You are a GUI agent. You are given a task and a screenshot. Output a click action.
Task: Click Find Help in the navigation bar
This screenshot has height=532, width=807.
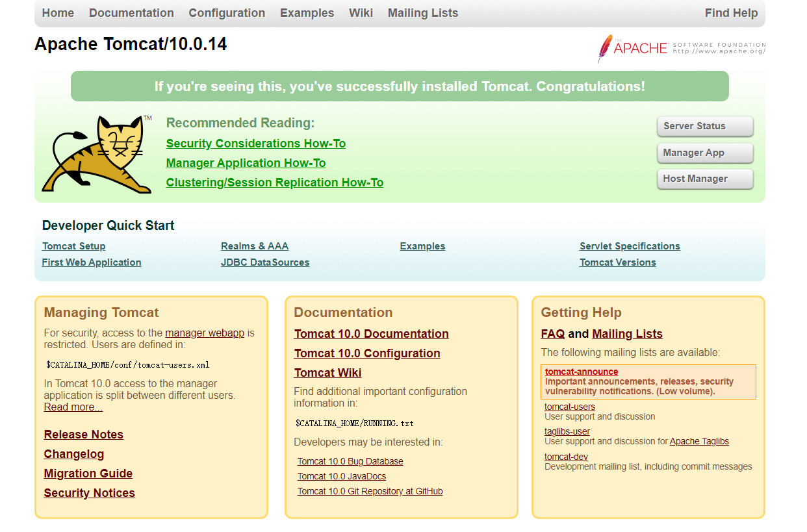[x=731, y=13]
